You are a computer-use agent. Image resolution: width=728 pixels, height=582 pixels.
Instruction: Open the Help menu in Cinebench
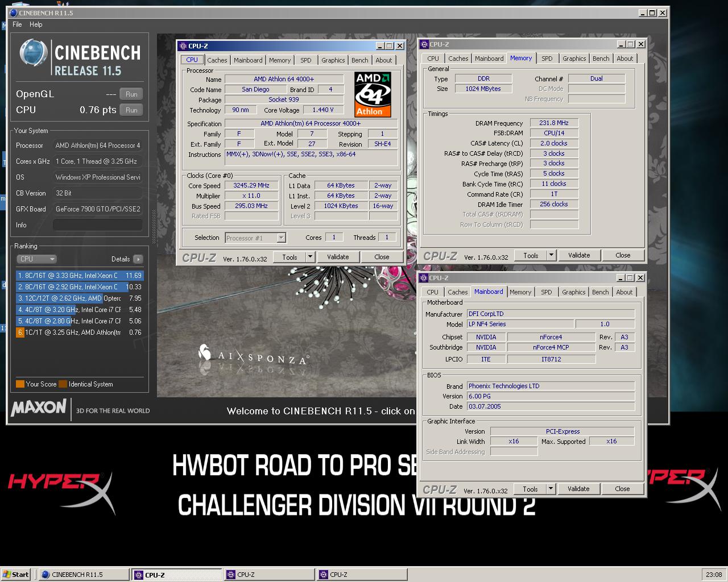36,24
